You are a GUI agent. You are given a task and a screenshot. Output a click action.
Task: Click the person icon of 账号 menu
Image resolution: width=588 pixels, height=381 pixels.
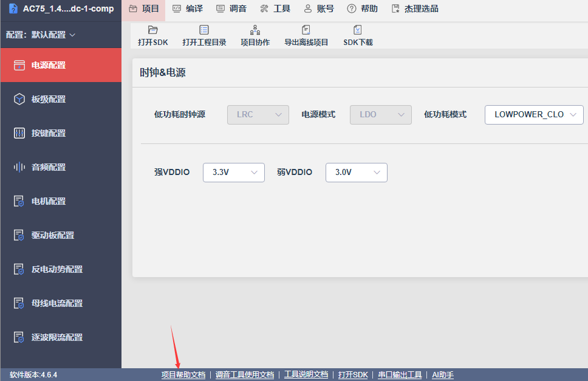coord(308,9)
